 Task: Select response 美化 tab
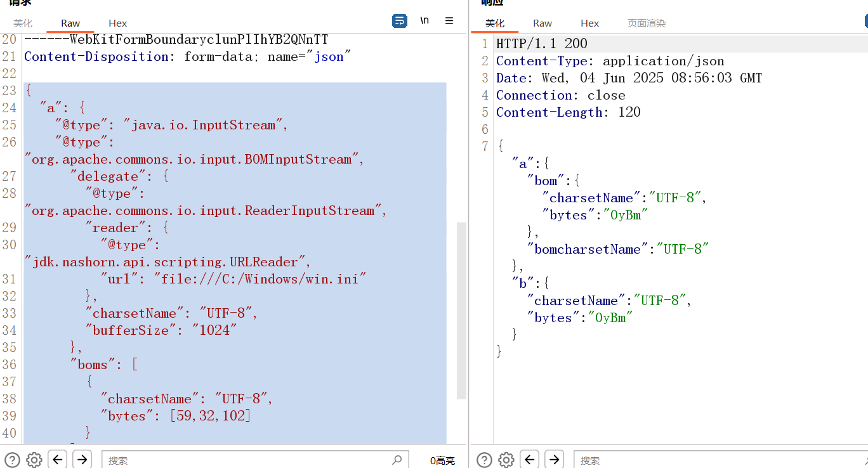tap(495, 23)
